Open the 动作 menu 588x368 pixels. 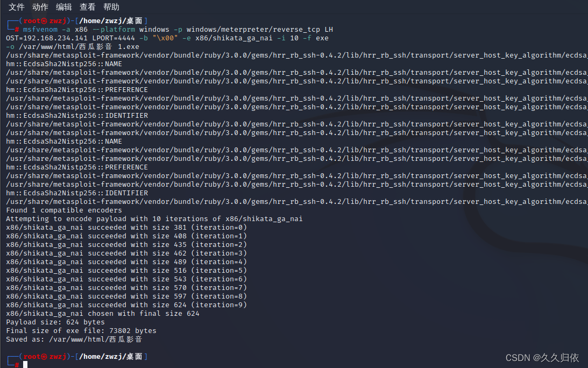click(x=40, y=7)
